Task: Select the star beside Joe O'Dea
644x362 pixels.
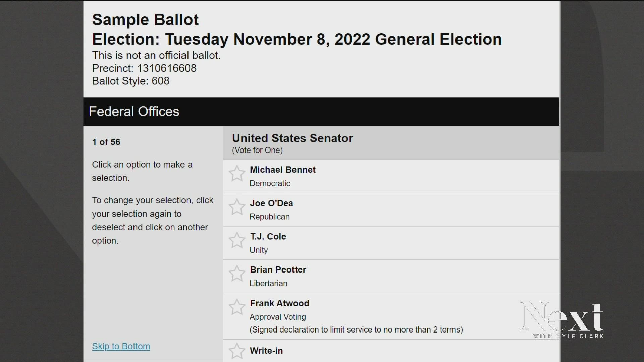Action: [237, 207]
